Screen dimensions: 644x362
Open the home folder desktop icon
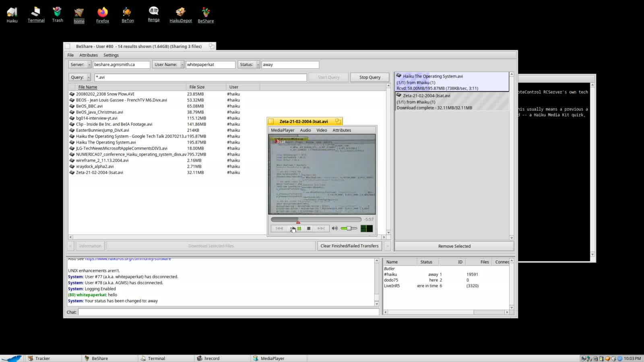(x=79, y=13)
